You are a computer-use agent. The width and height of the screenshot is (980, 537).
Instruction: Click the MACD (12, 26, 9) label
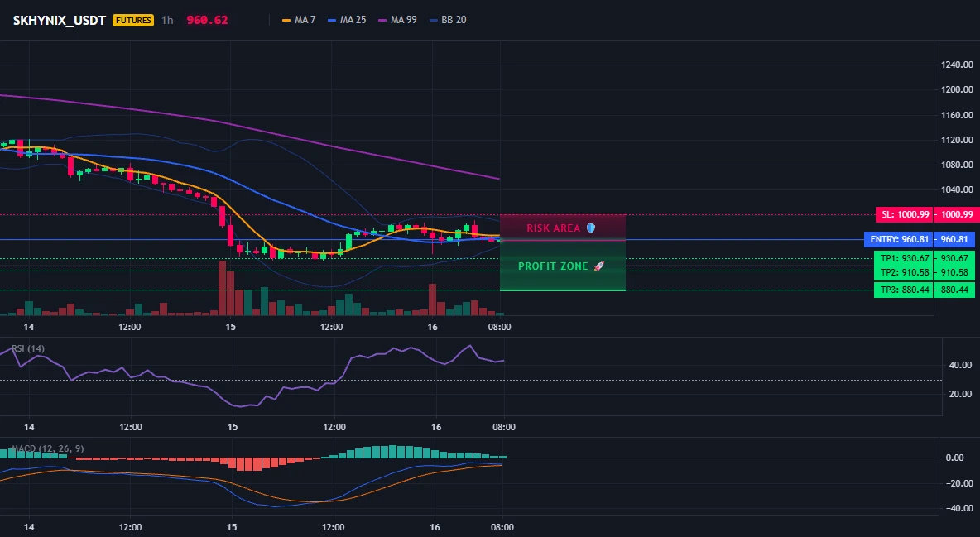tap(47, 448)
